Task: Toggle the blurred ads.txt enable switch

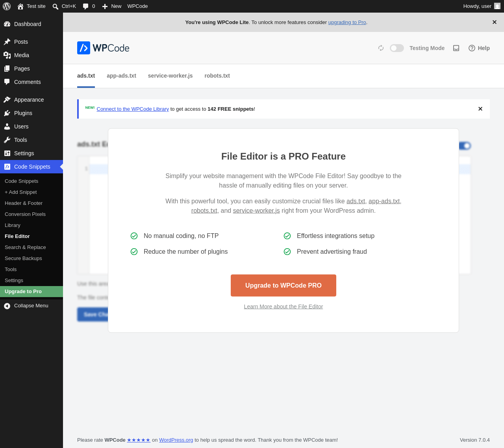Action: (465, 146)
